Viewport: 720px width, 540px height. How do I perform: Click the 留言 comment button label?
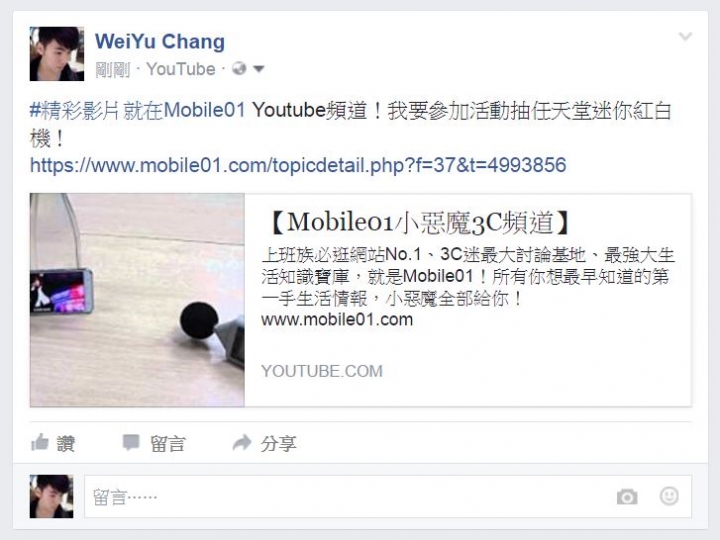tap(168, 444)
